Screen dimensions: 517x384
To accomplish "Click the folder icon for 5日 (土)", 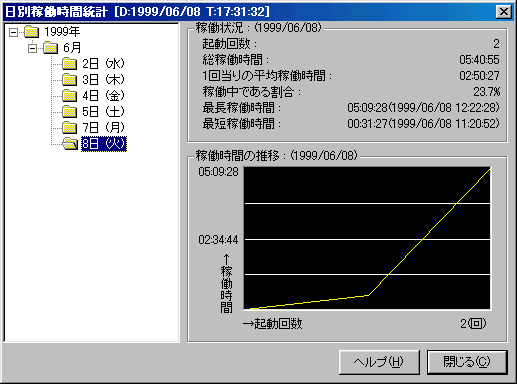I will (70, 112).
